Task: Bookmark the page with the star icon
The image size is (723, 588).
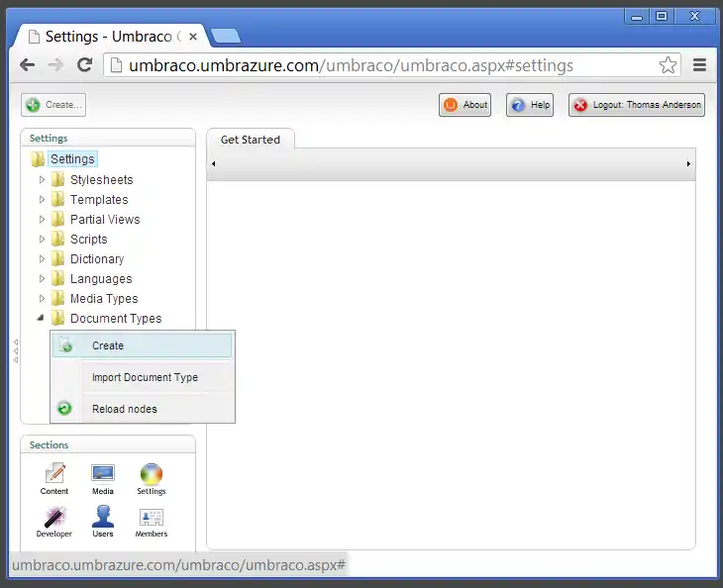Action: (668, 65)
